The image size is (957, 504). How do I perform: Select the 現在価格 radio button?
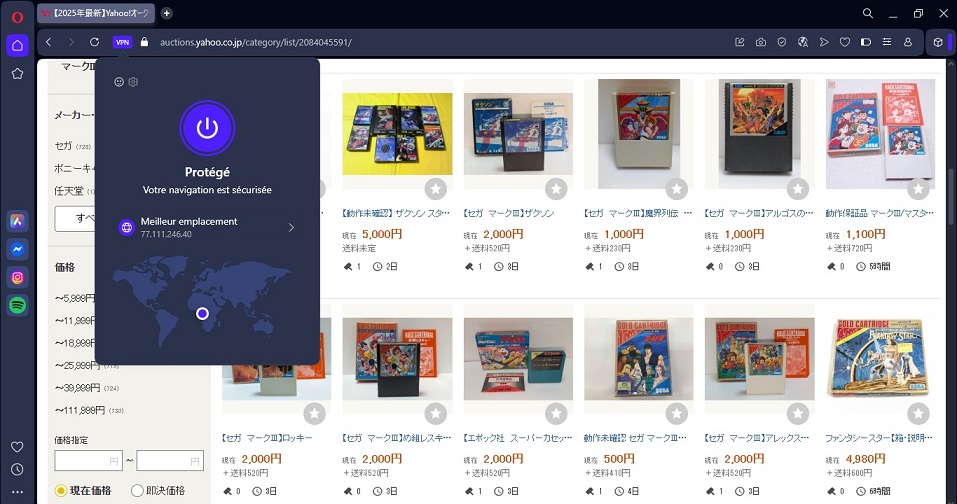point(60,491)
